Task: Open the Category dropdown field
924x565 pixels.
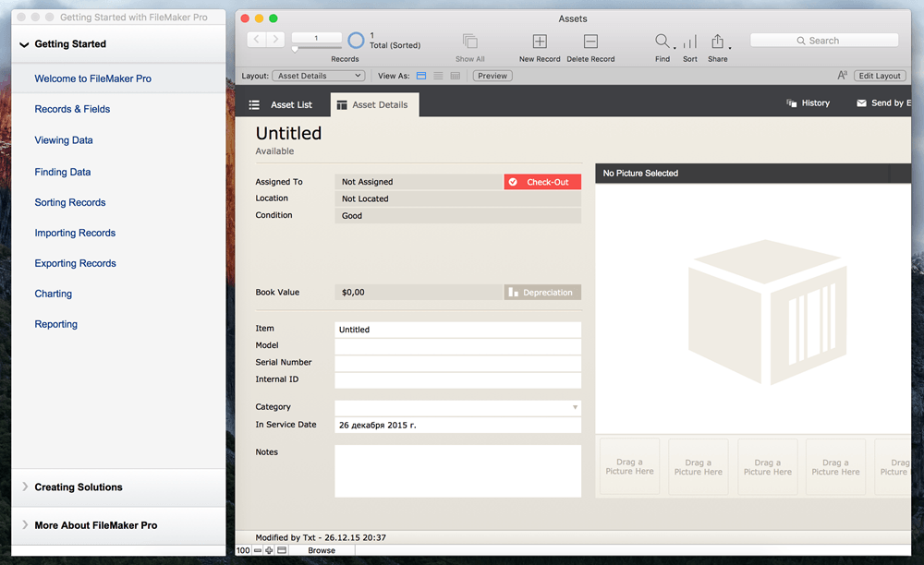Action: (458, 407)
